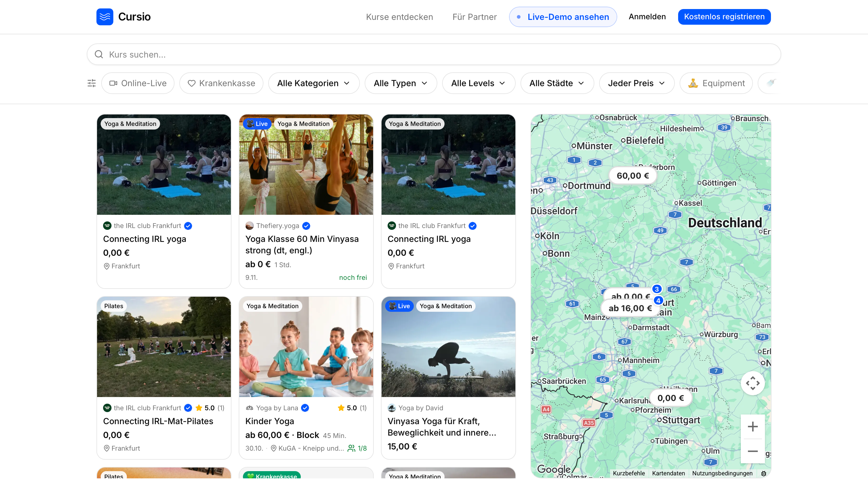
Task: Open Nutzungsbedingungen map link
Action: (x=722, y=473)
